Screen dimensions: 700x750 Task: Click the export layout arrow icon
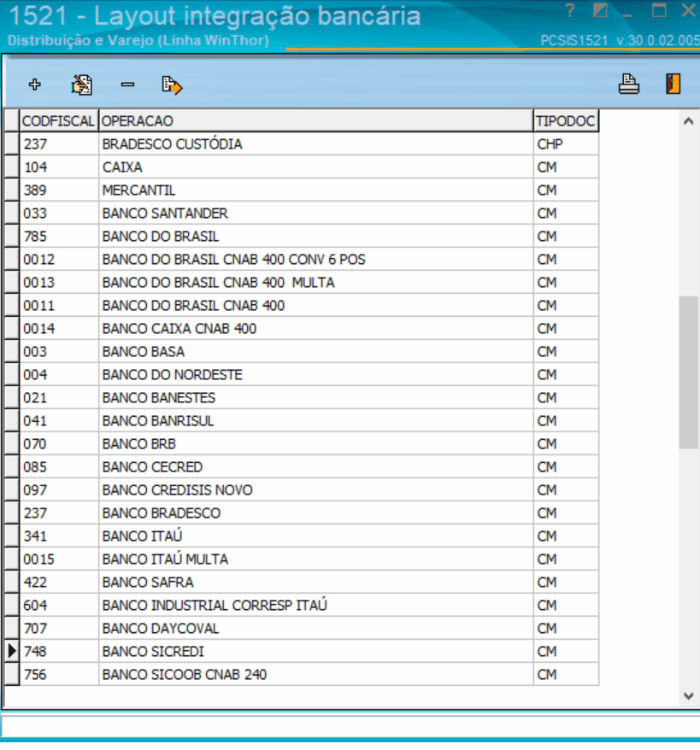172,85
